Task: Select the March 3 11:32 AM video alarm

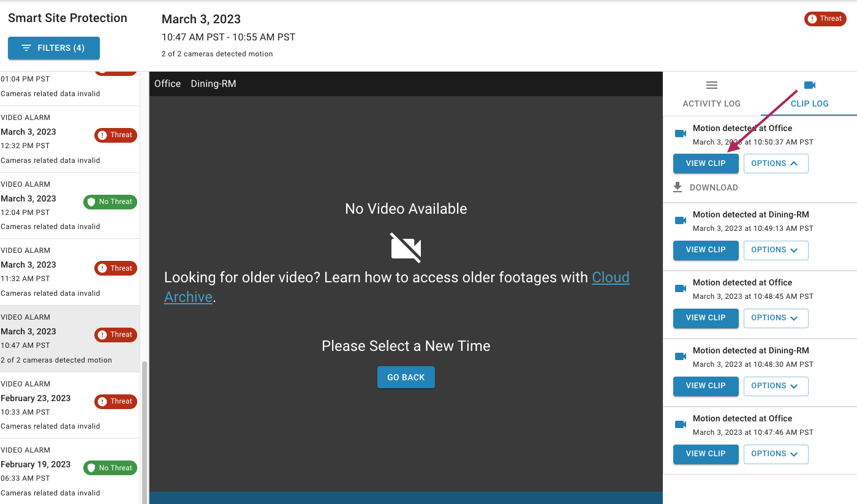Action: 70,272
